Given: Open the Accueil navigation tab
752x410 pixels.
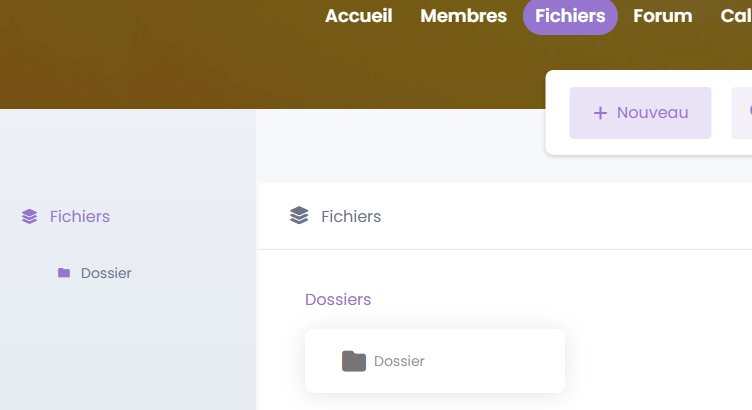Looking at the screenshot, I should coord(358,16).
